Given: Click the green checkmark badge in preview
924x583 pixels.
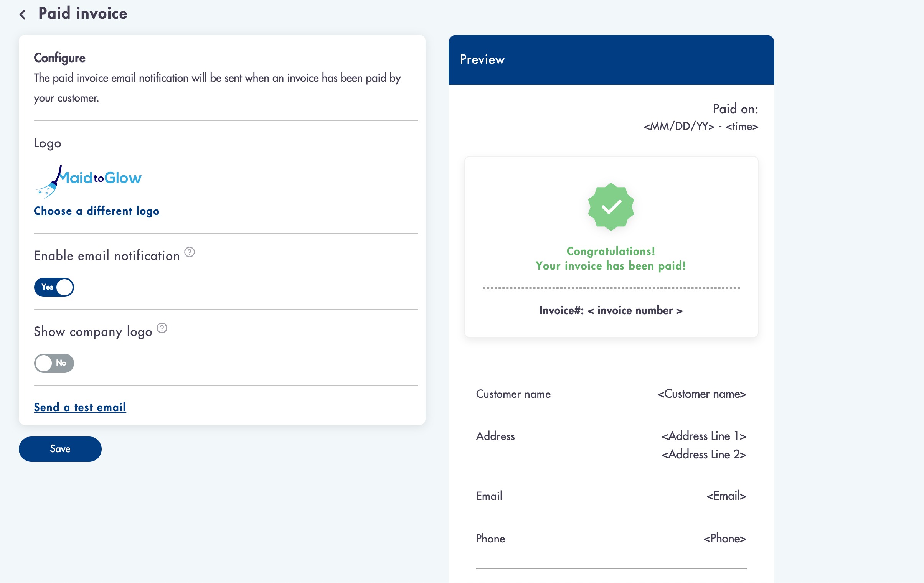Looking at the screenshot, I should coord(611,207).
